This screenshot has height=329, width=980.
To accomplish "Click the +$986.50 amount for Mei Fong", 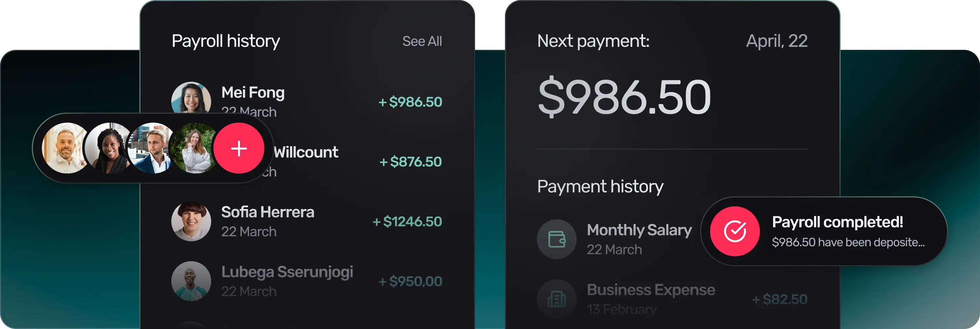I will point(410,102).
